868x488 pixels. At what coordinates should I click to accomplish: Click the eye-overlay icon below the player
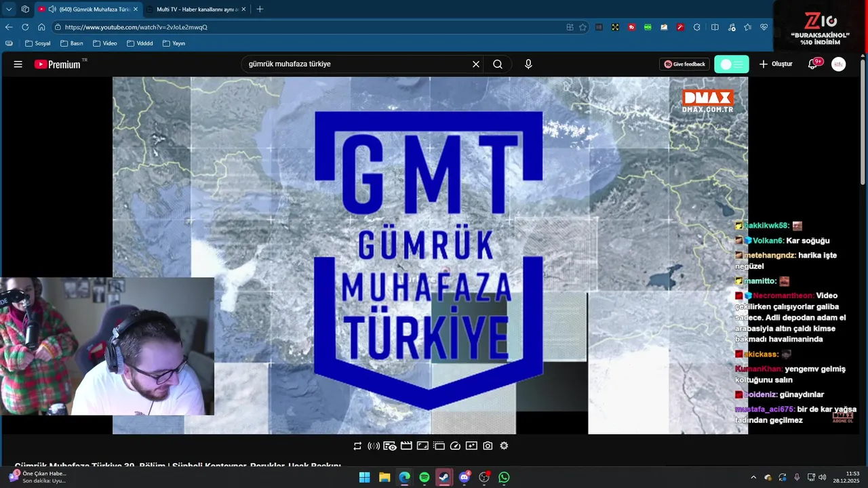pyautogui.click(x=390, y=446)
